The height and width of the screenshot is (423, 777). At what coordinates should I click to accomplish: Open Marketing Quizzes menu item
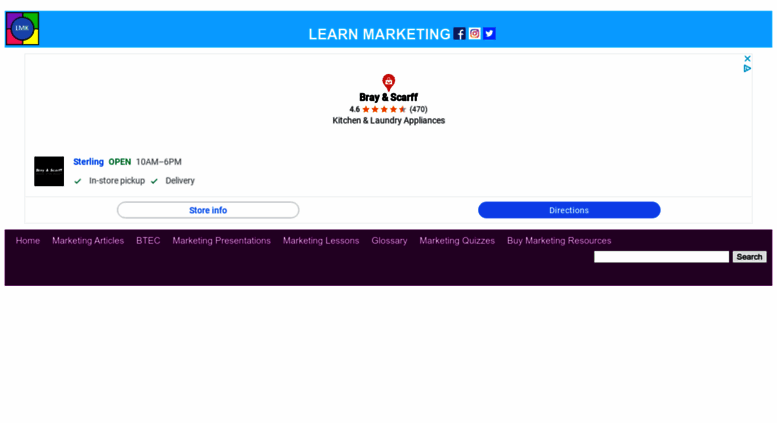click(x=457, y=241)
